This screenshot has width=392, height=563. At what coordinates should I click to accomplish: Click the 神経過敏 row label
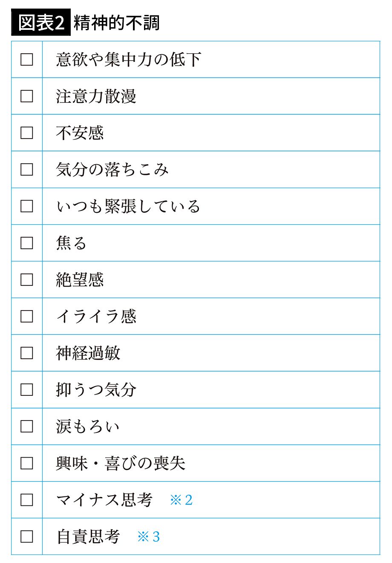tap(88, 353)
